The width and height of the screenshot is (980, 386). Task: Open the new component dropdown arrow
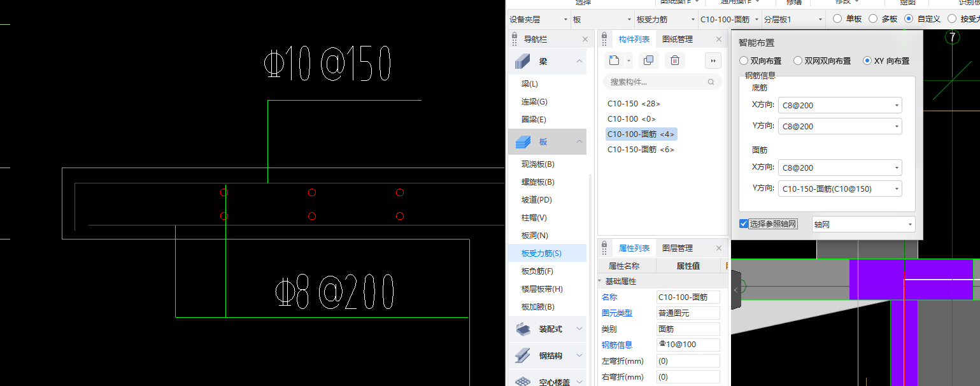(628, 61)
